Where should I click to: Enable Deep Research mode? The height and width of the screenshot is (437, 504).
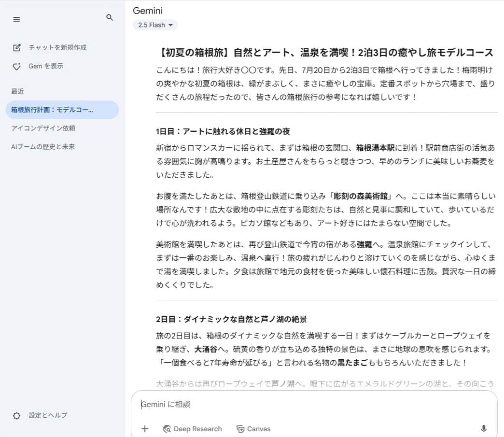click(x=192, y=429)
